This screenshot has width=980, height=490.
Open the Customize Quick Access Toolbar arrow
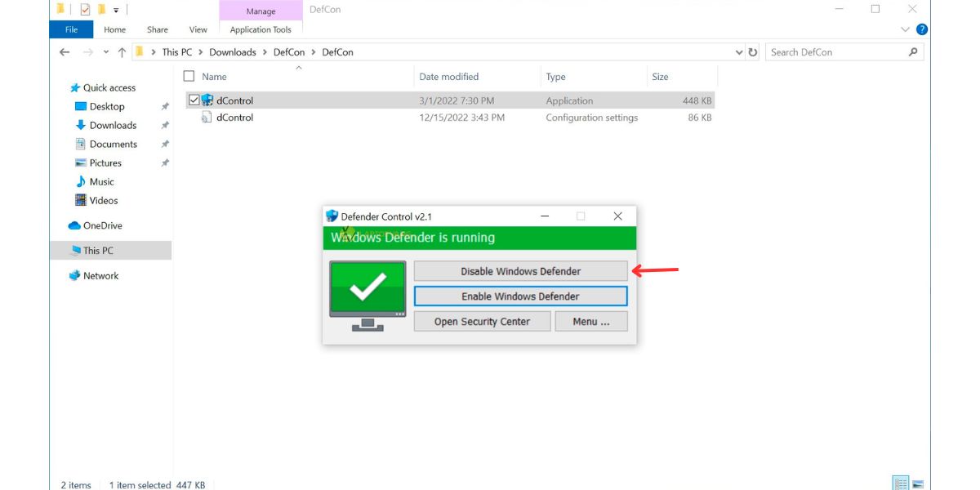[x=116, y=10]
